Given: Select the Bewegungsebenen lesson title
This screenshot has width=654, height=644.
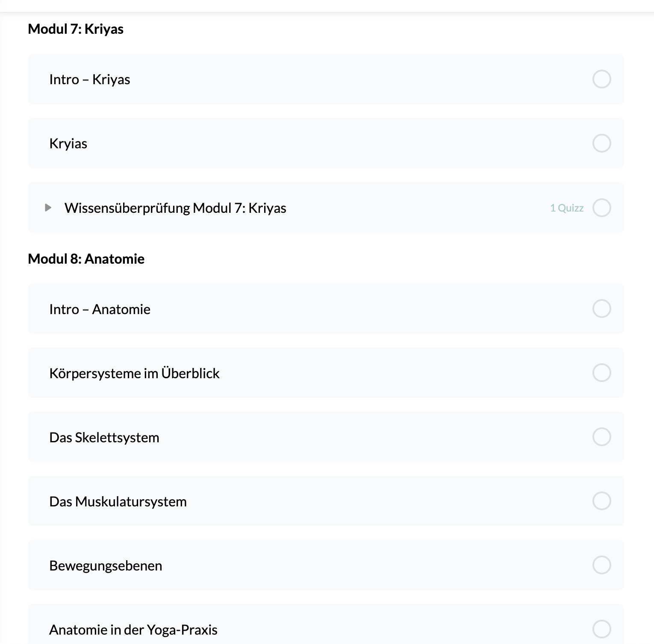Looking at the screenshot, I should (106, 566).
